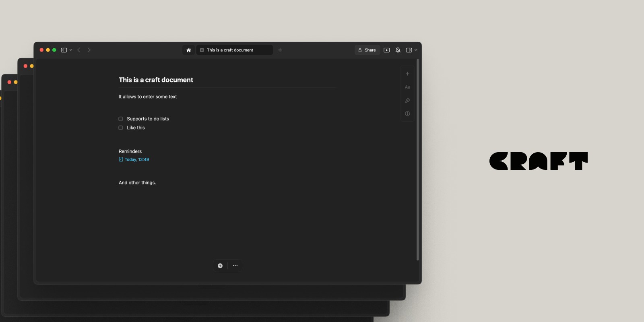Image resolution: width=644 pixels, height=322 pixels.
Task: Check the 'Supports to do lists' checkbox
Action: tap(120, 119)
